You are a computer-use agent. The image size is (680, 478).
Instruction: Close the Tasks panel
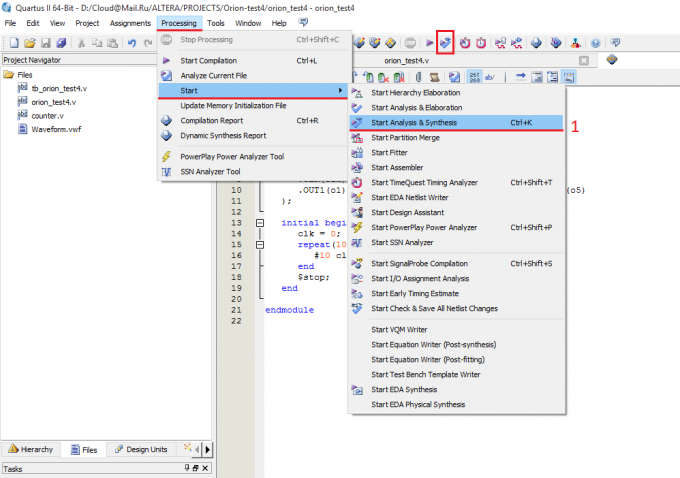pyautogui.click(x=205, y=468)
